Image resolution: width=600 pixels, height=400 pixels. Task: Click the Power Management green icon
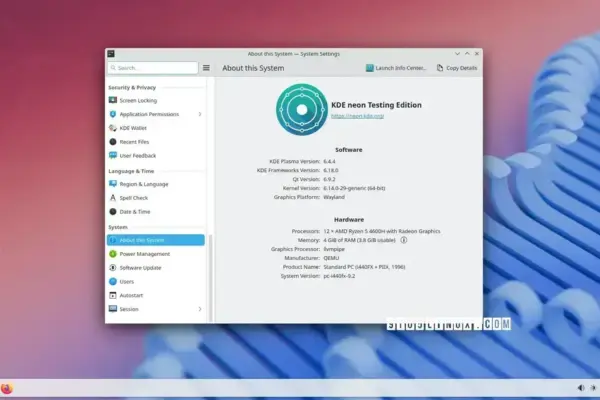coord(112,254)
